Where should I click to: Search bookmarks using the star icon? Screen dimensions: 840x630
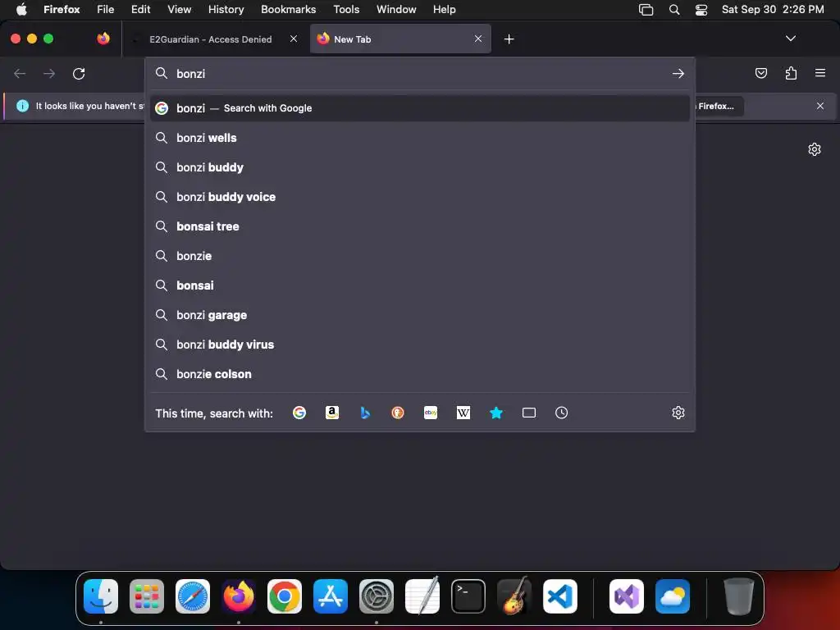click(x=496, y=413)
